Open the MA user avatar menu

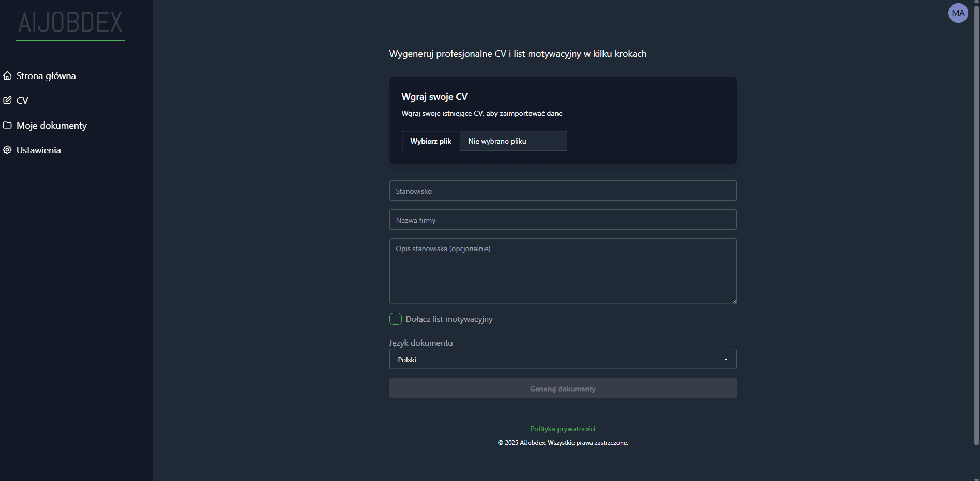(958, 13)
